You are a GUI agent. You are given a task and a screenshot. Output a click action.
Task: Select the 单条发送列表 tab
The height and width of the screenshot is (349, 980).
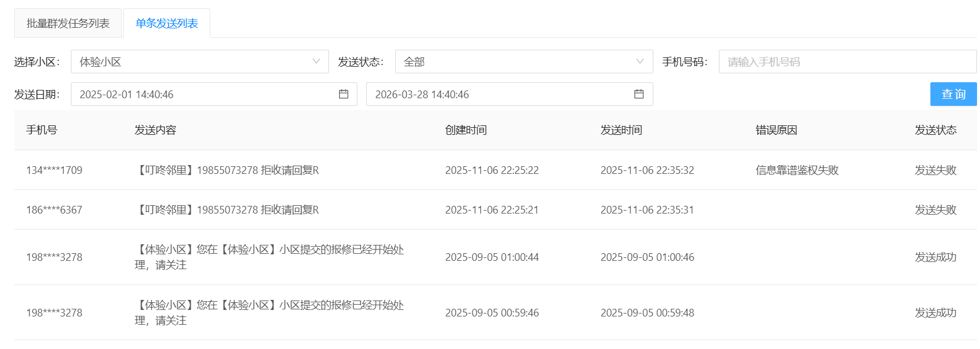[167, 24]
